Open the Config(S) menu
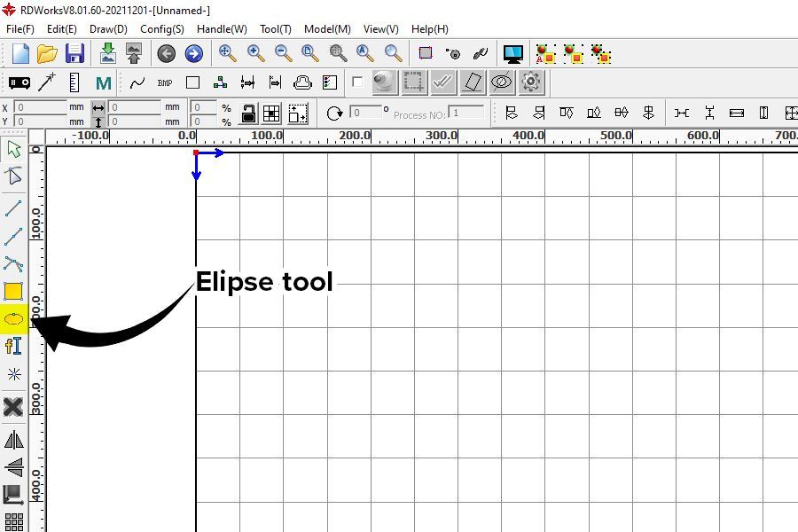 (161, 28)
